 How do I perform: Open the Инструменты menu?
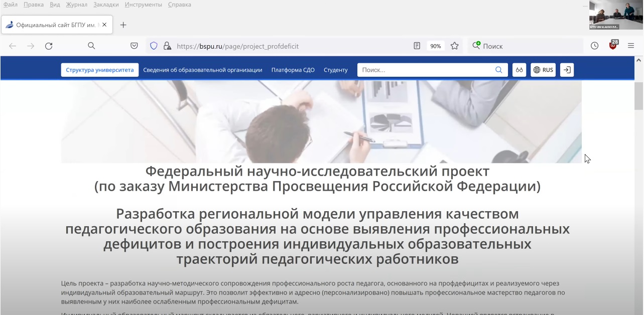(x=144, y=5)
